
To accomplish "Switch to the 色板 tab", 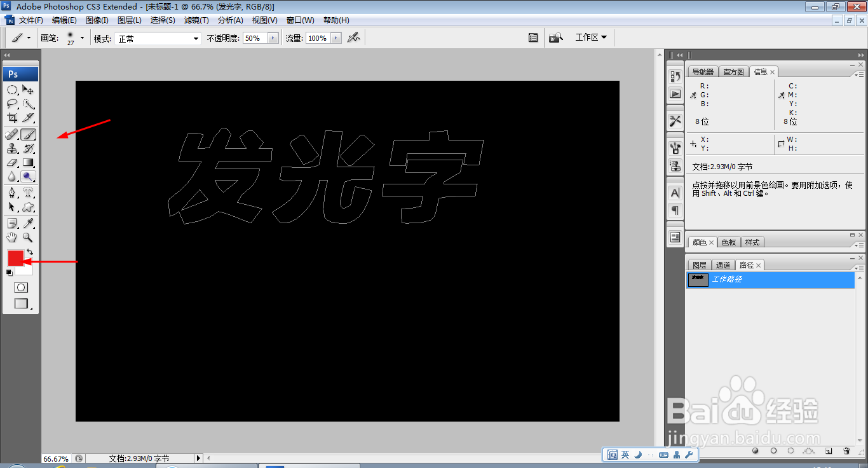I will coord(729,242).
